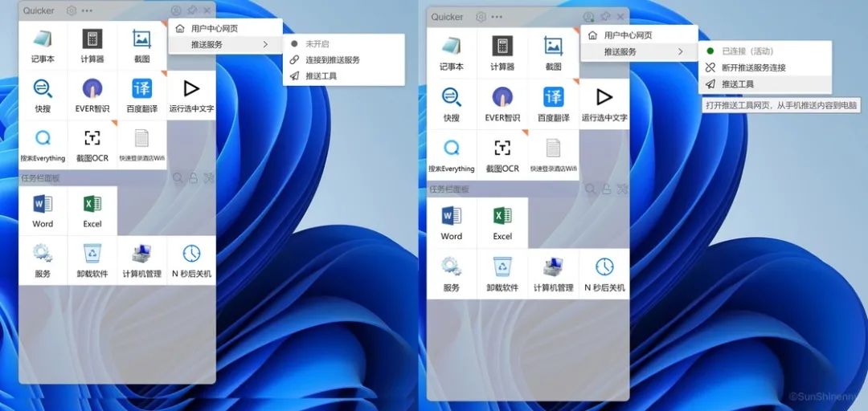Launch Word from the right Quicker panel
This screenshot has height=411, width=868.
pyautogui.click(x=451, y=223)
